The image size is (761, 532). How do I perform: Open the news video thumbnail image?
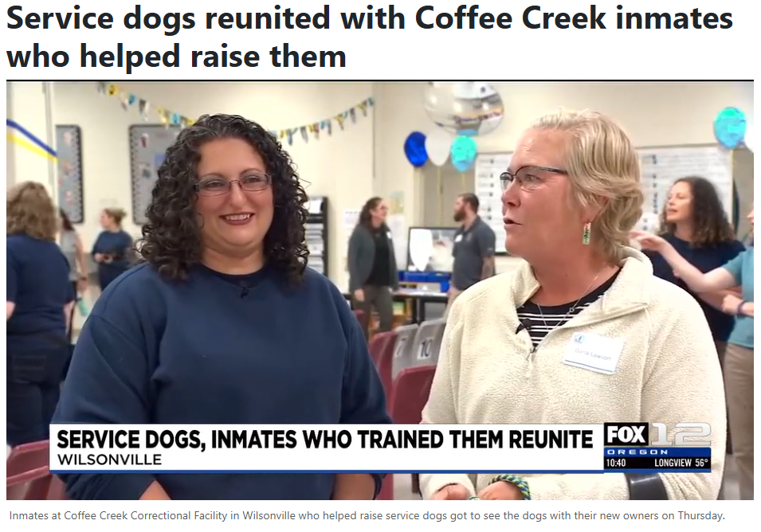379,291
